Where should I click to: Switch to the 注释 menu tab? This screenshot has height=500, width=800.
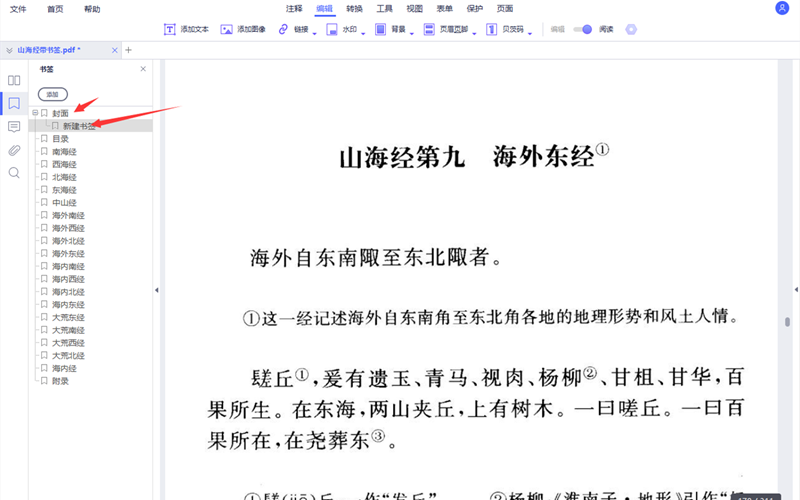coord(294,8)
